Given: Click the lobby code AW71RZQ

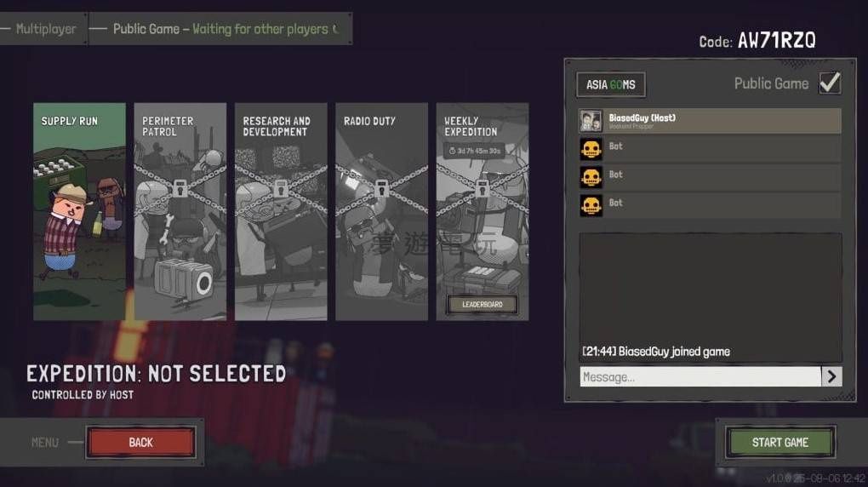Looking at the screenshot, I should point(777,40).
